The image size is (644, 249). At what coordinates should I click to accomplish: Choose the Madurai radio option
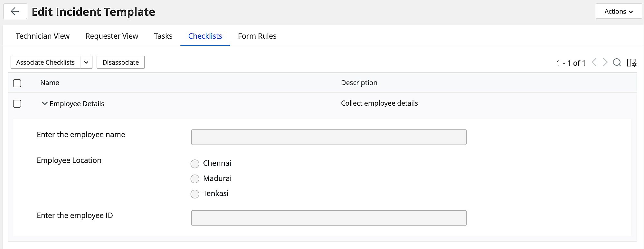click(195, 179)
